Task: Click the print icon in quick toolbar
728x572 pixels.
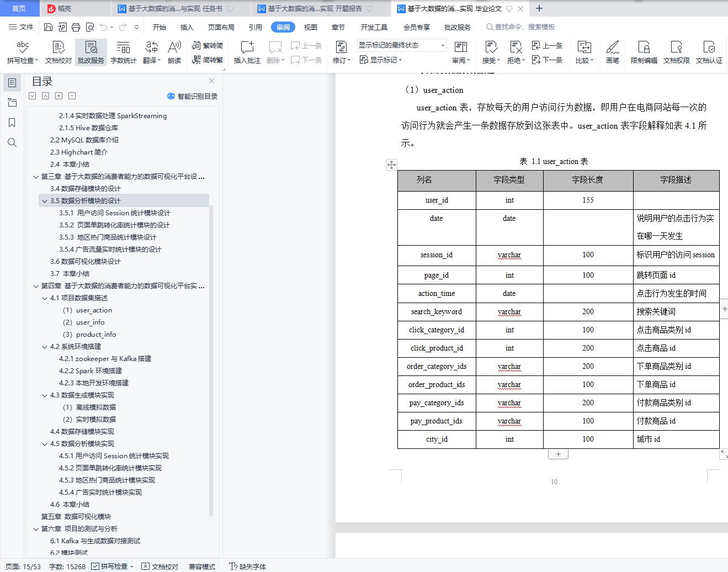Action: click(76, 27)
